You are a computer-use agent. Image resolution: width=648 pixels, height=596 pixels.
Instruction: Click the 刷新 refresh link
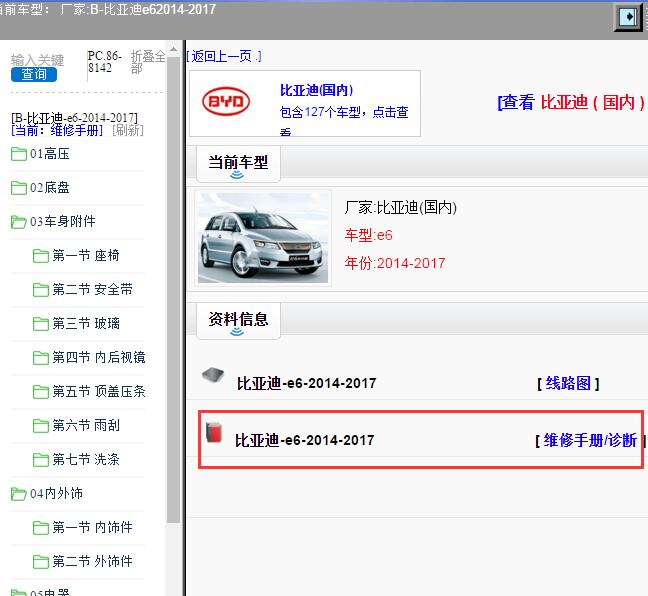[128, 131]
